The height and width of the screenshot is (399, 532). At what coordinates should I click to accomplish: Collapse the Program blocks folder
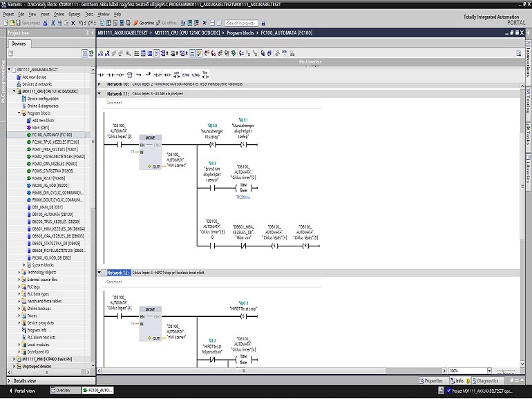(19, 113)
